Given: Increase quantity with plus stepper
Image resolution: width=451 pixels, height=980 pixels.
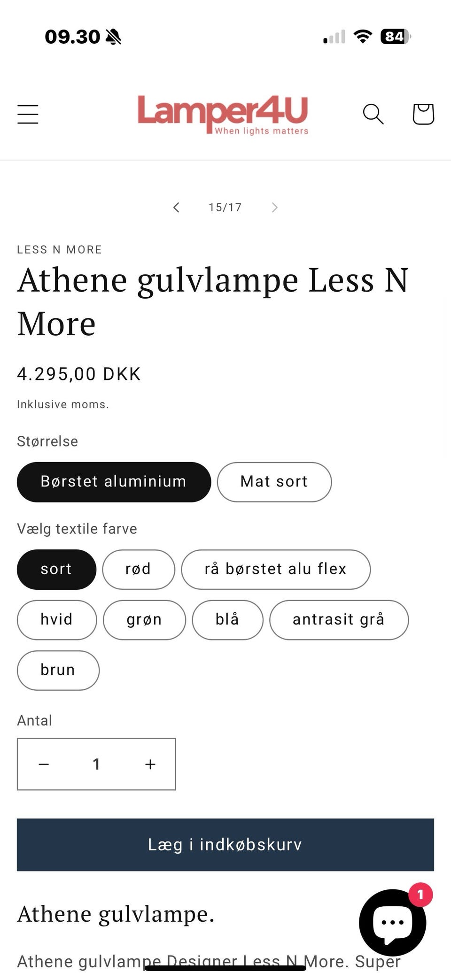Looking at the screenshot, I should coord(150,764).
